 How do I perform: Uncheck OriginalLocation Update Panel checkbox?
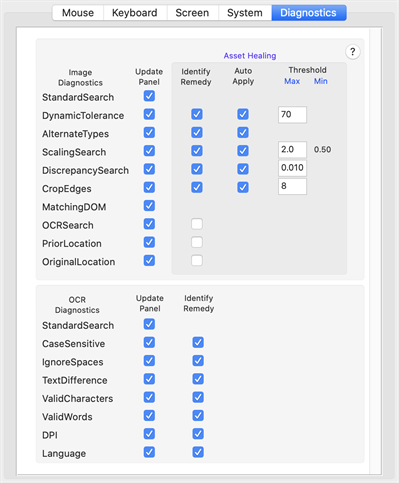point(149,261)
